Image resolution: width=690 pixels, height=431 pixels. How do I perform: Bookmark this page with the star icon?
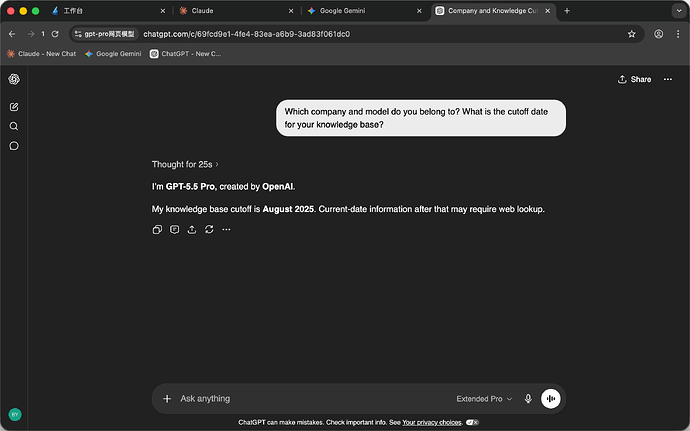[x=631, y=34]
